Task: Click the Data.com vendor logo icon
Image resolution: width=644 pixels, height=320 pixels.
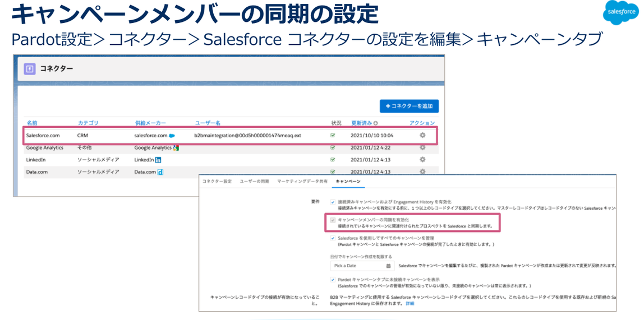Action: point(160,172)
